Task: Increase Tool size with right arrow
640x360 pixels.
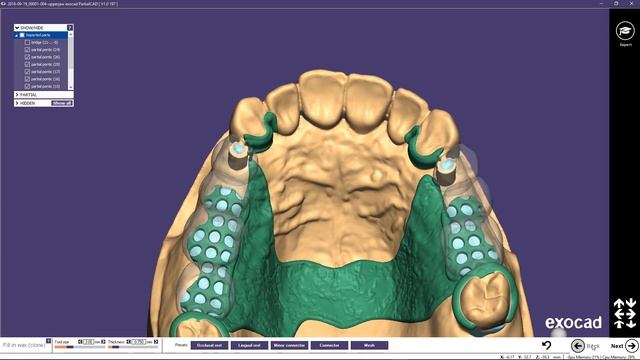Action: click(x=103, y=342)
